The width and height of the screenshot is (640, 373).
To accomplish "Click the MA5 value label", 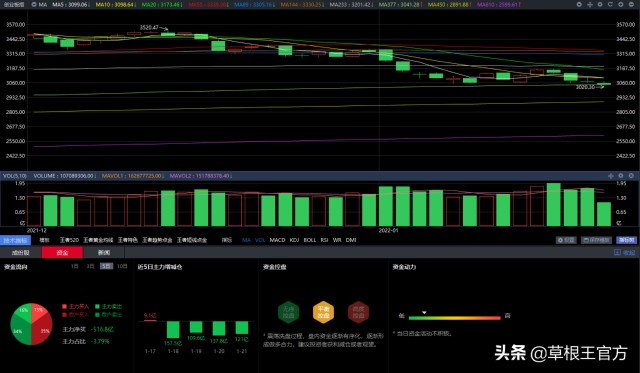I will pyautogui.click(x=71, y=4).
